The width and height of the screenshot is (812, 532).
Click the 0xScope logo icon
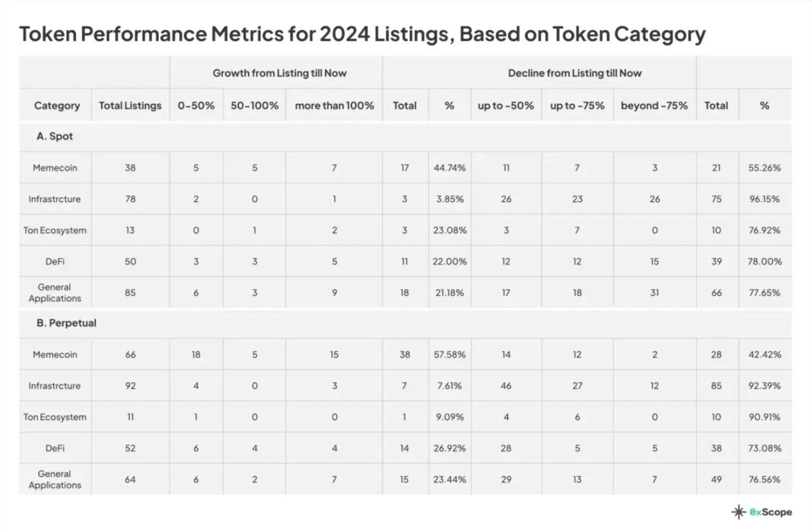pos(738,512)
